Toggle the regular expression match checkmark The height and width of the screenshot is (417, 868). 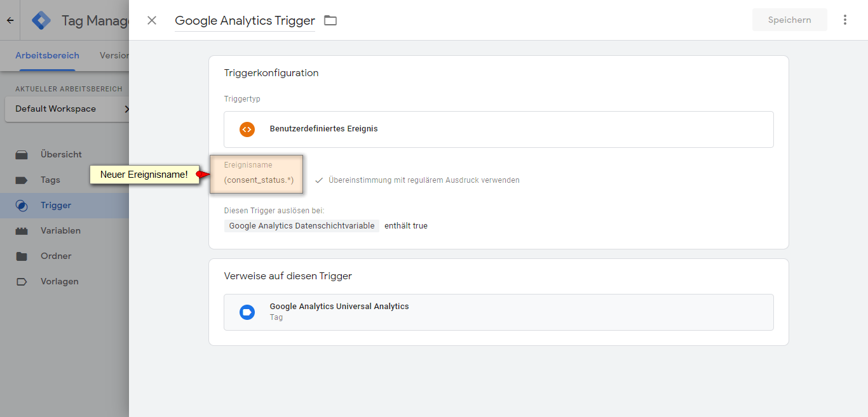(319, 180)
